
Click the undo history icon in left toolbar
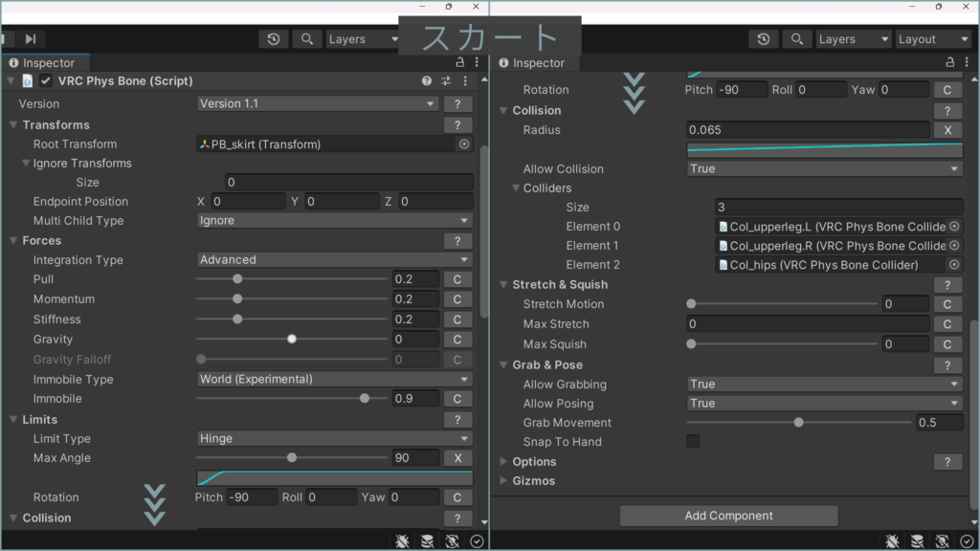coord(274,39)
